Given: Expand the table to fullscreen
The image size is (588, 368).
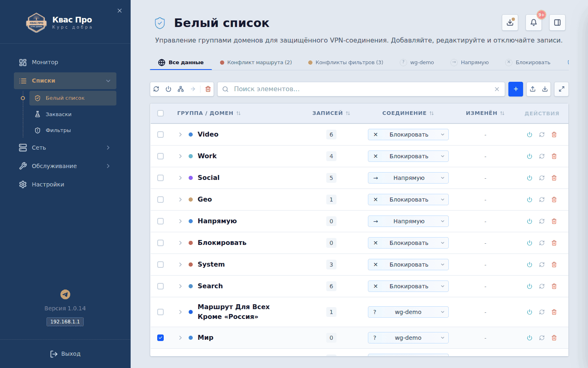Looking at the screenshot, I should click(x=561, y=89).
